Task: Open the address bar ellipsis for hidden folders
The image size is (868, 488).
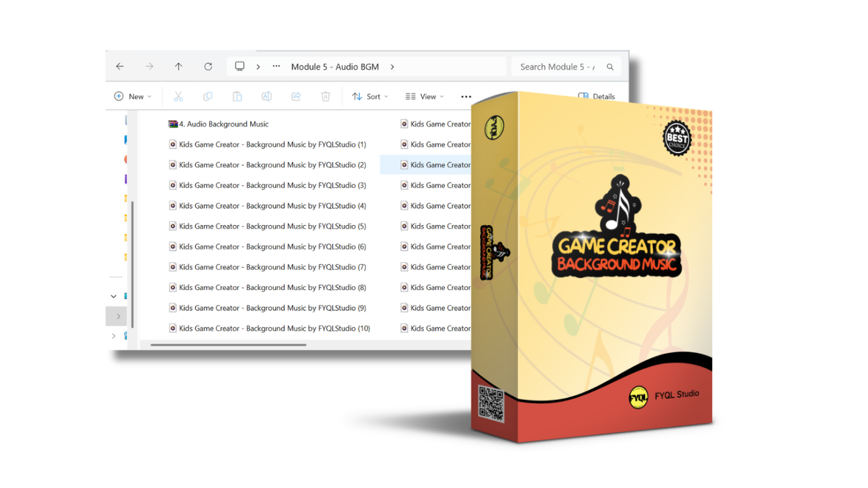Action: click(x=276, y=66)
